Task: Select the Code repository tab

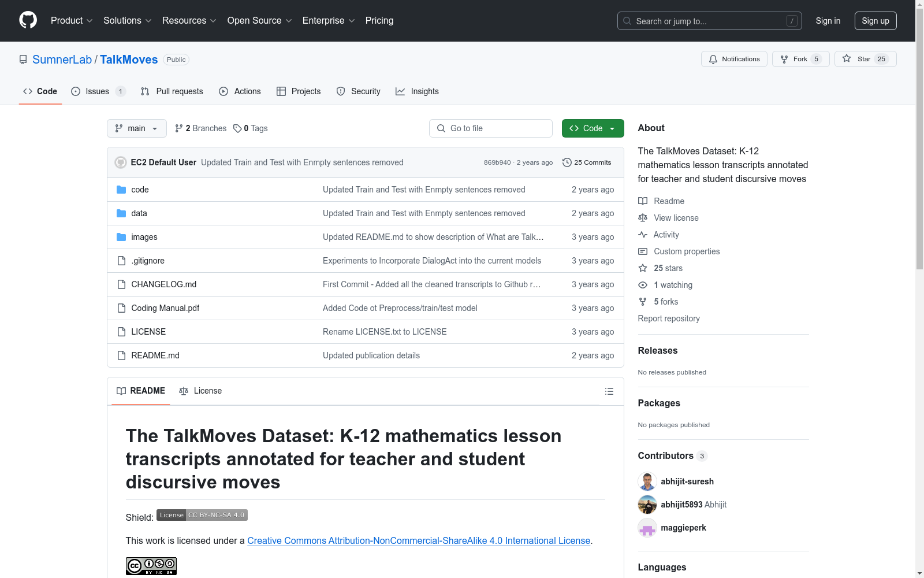Action: tap(40, 91)
